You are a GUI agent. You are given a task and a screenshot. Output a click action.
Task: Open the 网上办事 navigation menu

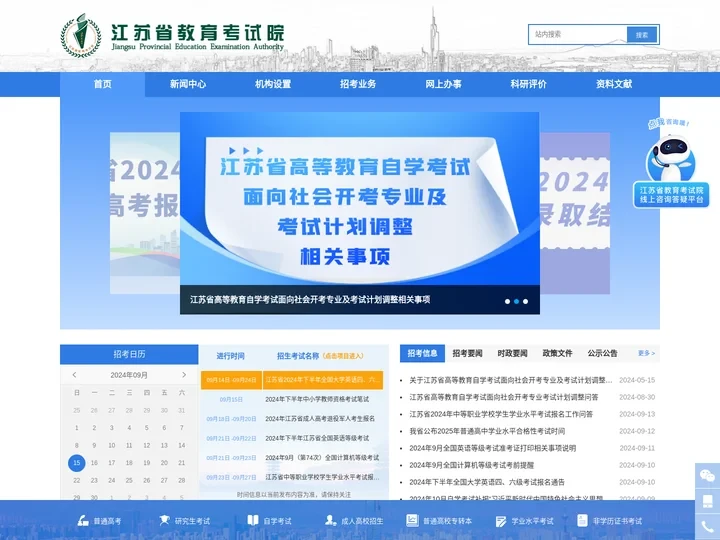tap(443, 84)
